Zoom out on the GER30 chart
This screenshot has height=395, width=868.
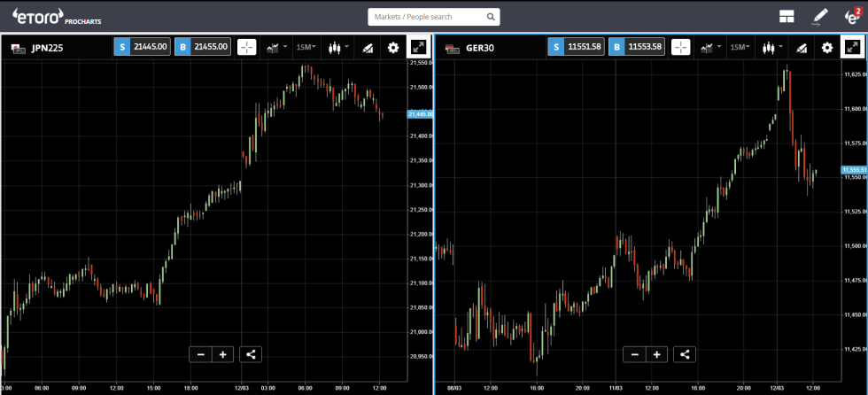pos(634,354)
